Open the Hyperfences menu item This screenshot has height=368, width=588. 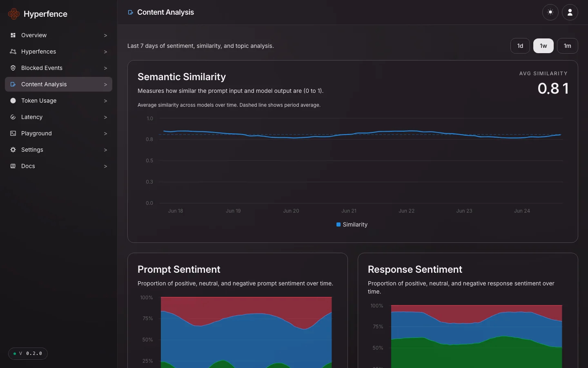pyautogui.click(x=58, y=52)
